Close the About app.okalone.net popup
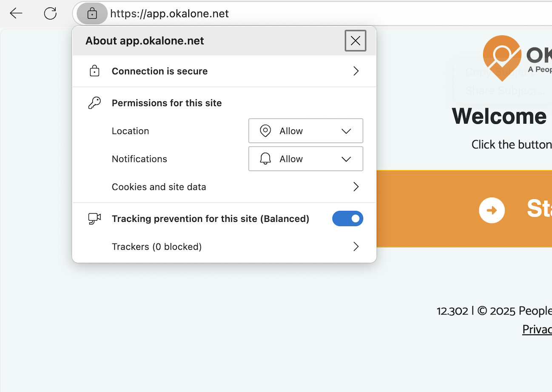The height and width of the screenshot is (392, 552). click(x=355, y=40)
